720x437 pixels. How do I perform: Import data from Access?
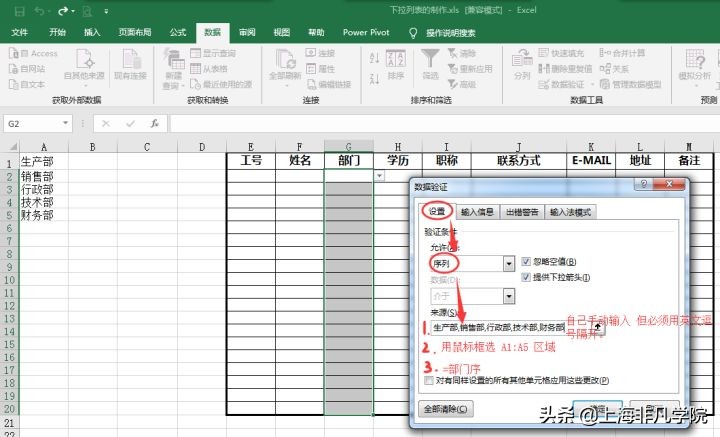pyautogui.click(x=34, y=53)
